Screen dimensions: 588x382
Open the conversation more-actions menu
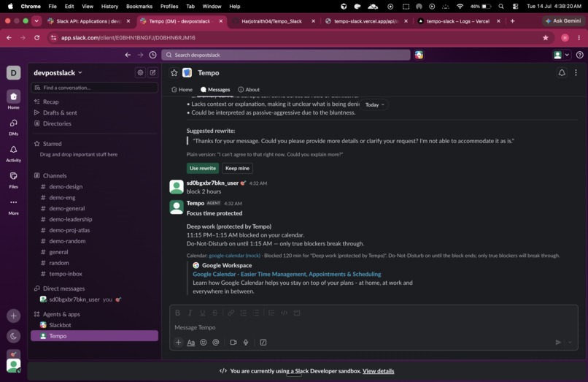click(x=576, y=73)
